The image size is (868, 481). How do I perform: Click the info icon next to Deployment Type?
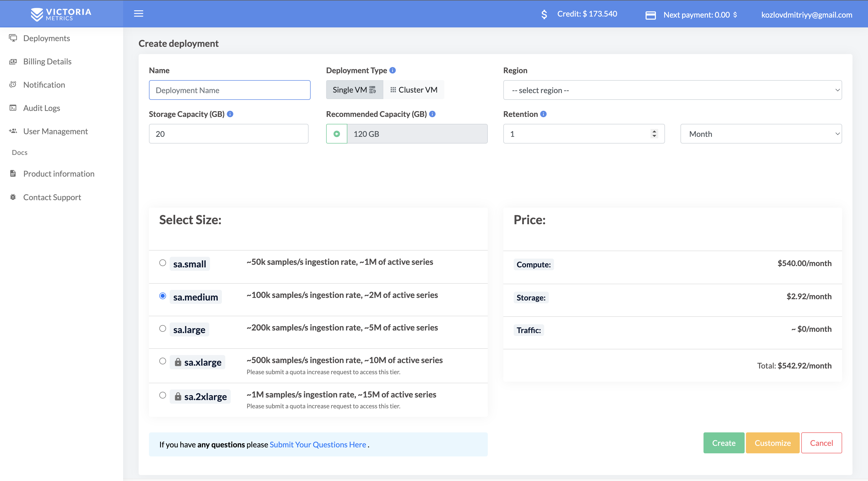pos(393,70)
